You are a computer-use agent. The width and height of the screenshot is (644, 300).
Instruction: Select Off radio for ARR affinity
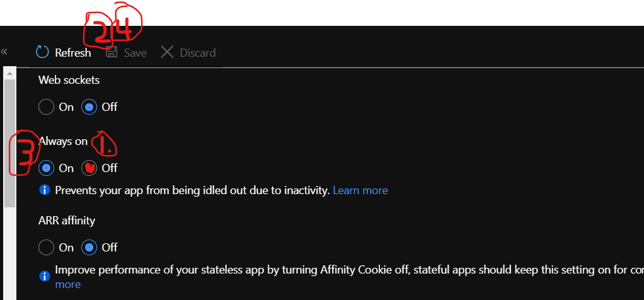point(89,248)
